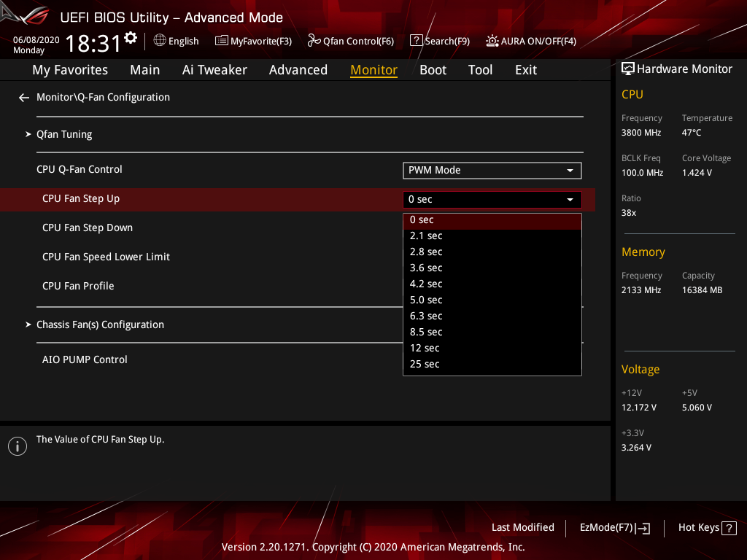Select the 12 sec option
The width and height of the screenshot is (747, 560).
(x=492, y=348)
